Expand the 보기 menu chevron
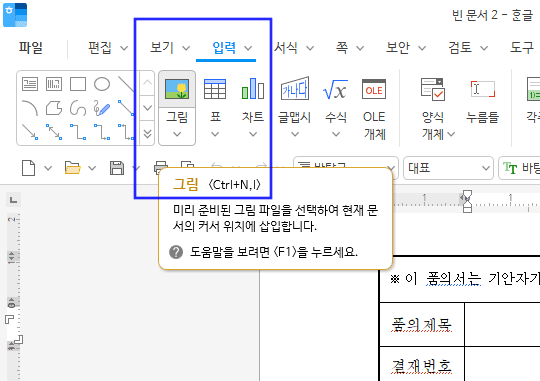This screenshot has height=381, width=540. pyautogui.click(x=186, y=48)
